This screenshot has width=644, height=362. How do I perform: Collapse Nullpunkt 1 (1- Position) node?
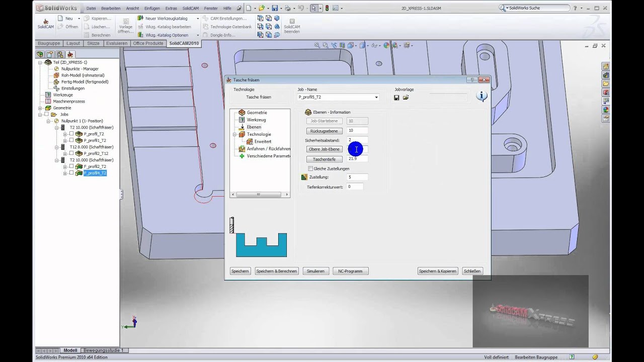click(49, 121)
